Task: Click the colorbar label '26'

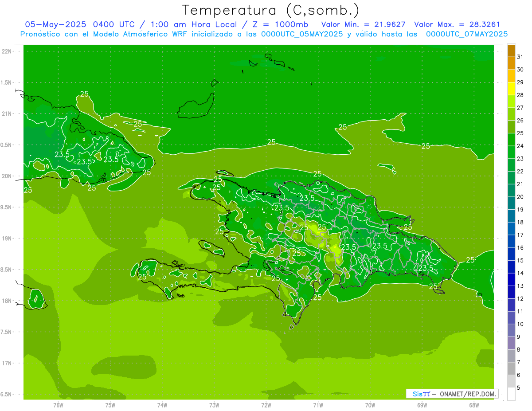Action: click(520, 120)
